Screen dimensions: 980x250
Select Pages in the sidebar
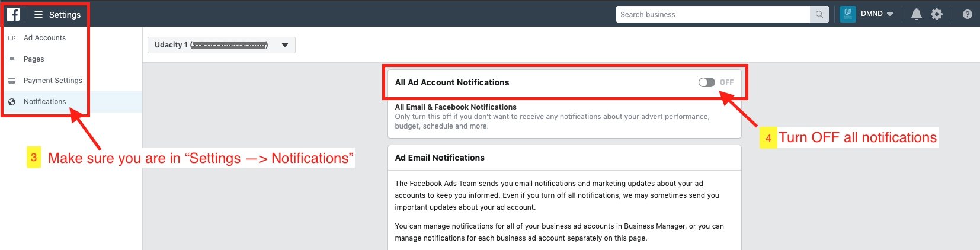pos(34,59)
